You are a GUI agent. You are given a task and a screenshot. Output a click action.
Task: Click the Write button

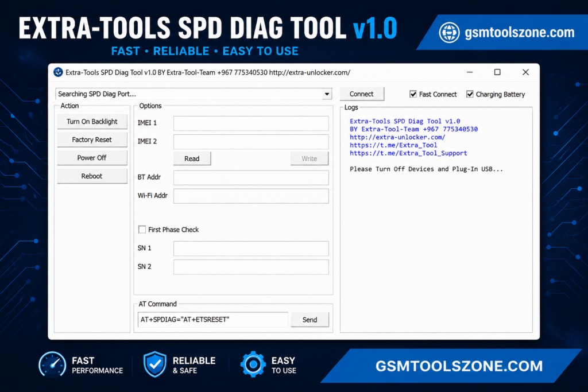310,158
